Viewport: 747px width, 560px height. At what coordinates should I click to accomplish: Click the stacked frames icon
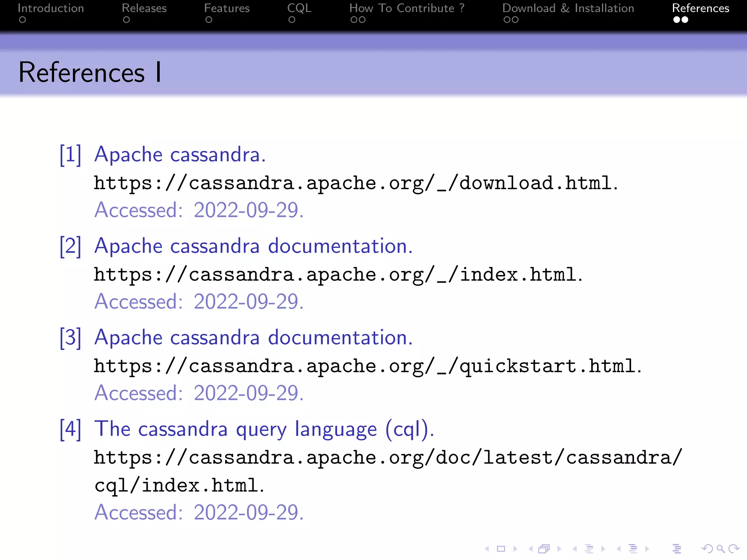click(x=544, y=549)
